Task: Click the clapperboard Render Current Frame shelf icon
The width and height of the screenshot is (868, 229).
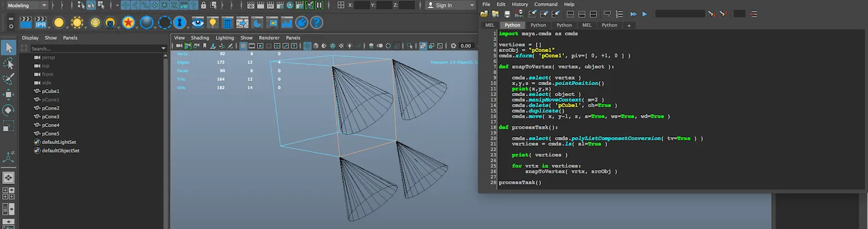Action: coord(25,23)
